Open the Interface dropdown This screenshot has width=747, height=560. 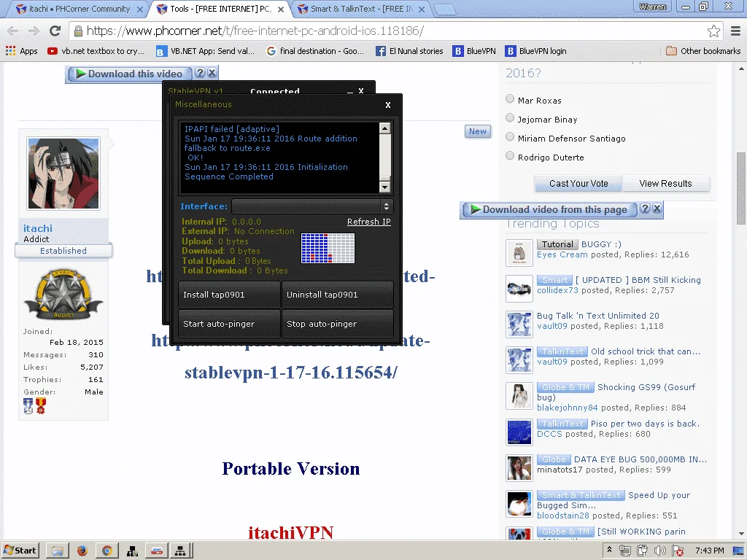312,206
